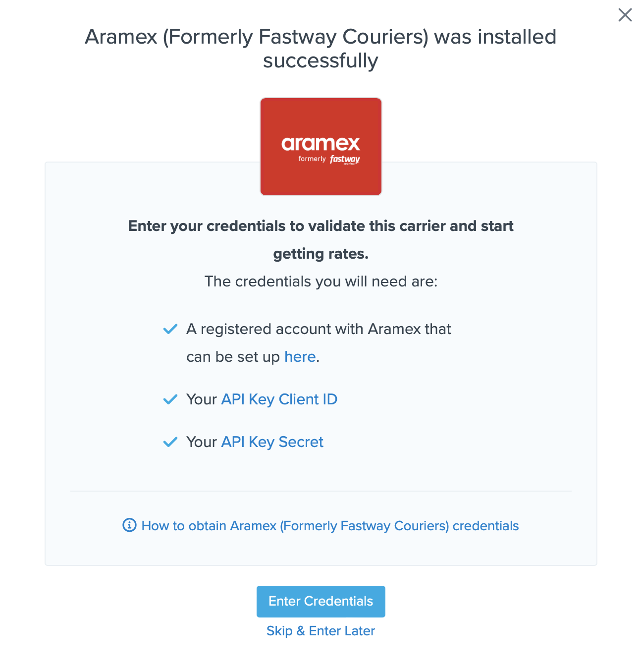Screen dimensions: 640x672
Task: Click the checkmark next to API Key Client ID
Action: click(x=170, y=399)
